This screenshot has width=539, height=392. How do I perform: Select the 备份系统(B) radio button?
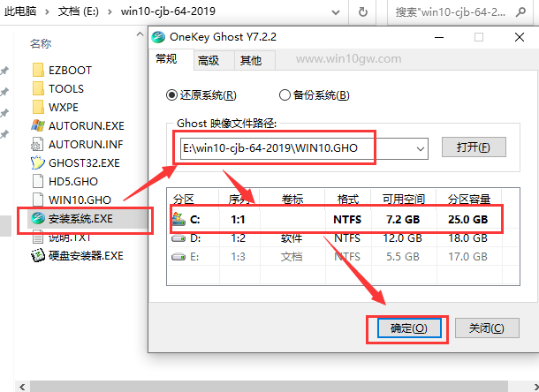tap(285, 95)
